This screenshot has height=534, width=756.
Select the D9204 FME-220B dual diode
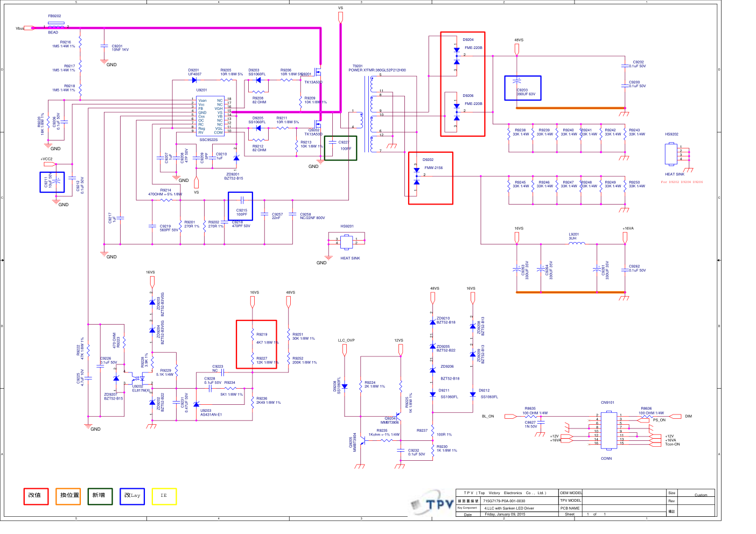[x=457, y=55]
